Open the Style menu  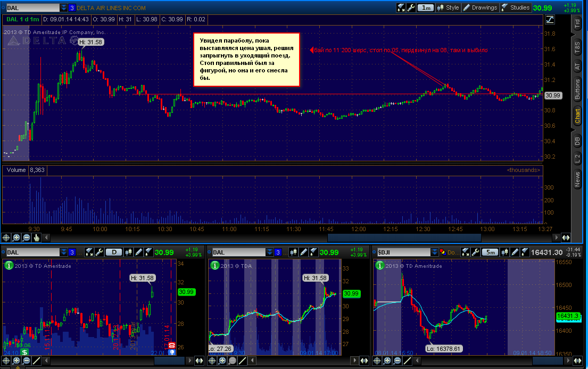[448, 7]
